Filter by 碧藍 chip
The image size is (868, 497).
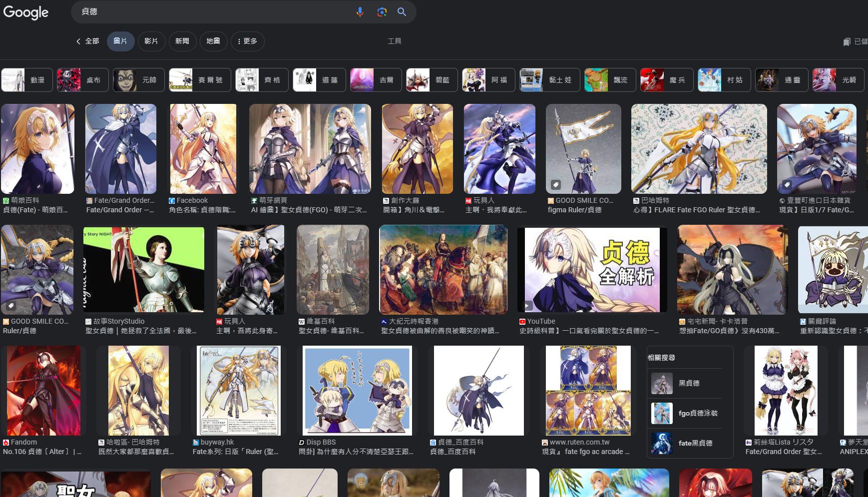coord(432,80)
